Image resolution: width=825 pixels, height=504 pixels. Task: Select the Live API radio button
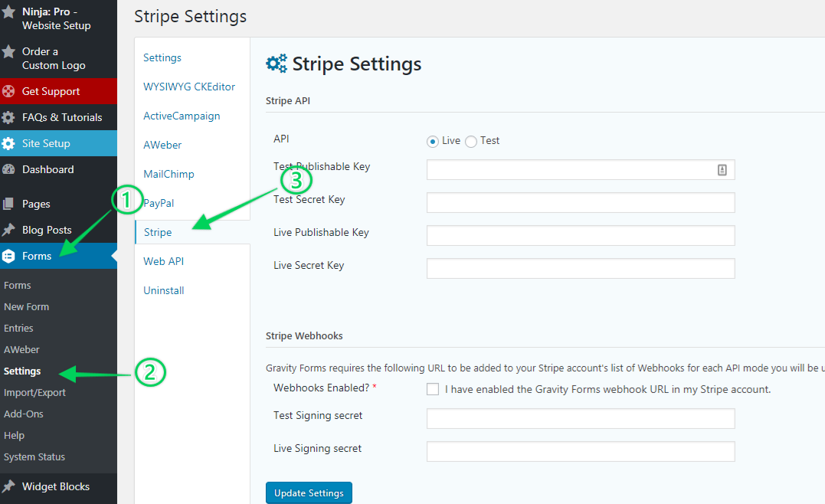433,142
